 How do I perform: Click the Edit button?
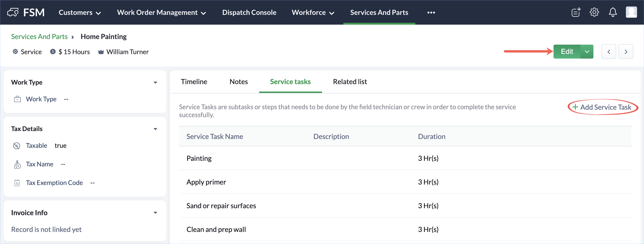point(567,52)
